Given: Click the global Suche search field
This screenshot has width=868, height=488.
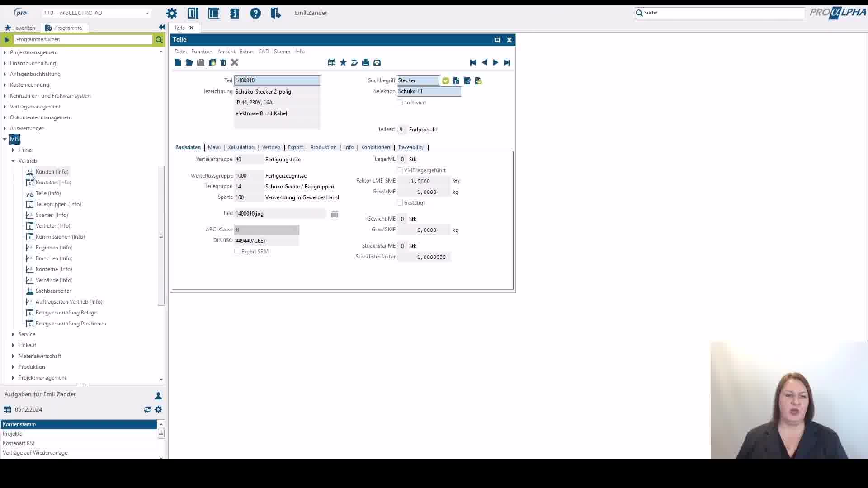Looking at the screenshot, I should tap(720, 13).
